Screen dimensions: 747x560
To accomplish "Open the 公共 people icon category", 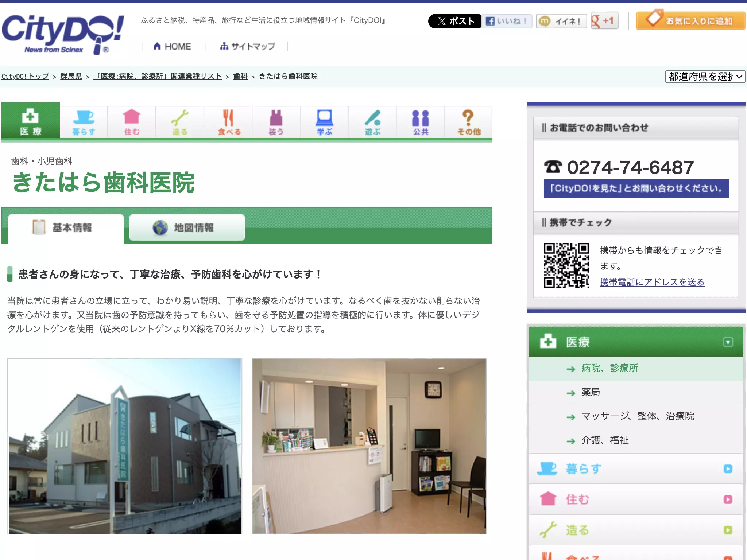I will point(421,122).
